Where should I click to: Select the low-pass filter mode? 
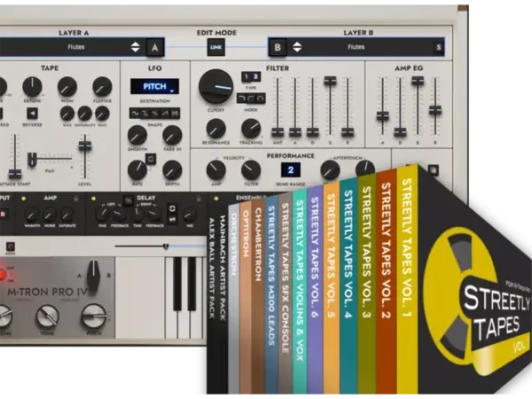(241, 98)
